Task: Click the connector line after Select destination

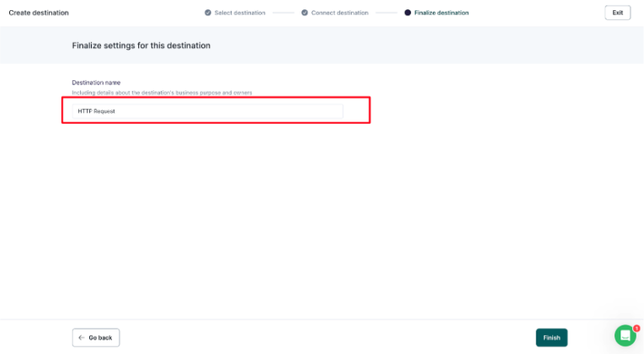Action: 283,13
